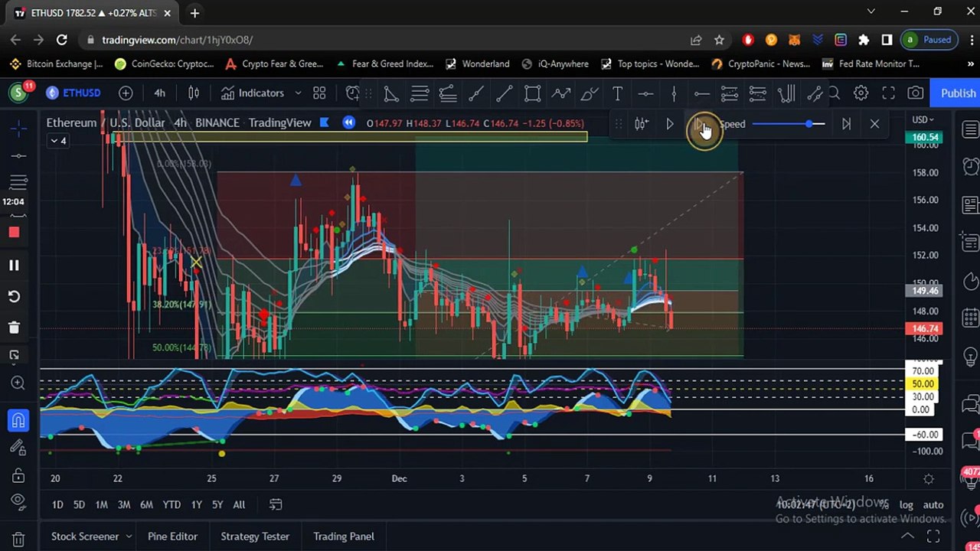Viewport: 980px width, 551px height.
Task: Collapse the indicator legend showing 4
Action: tap(58, 141)
